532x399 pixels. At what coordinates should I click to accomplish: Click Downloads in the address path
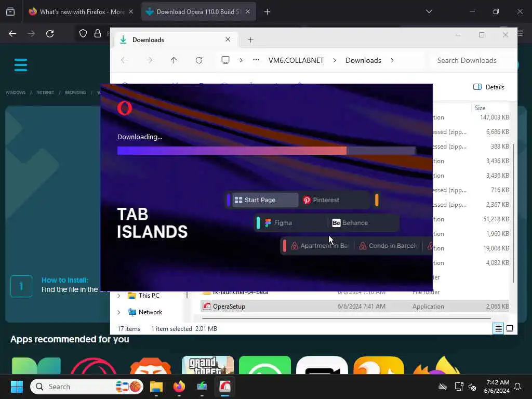pyautogui.click(x=363, y=60)
